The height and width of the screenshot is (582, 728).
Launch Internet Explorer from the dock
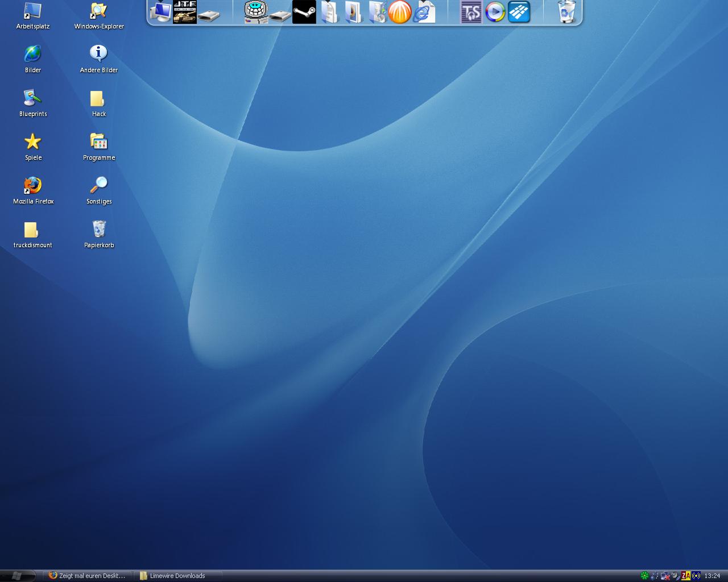coord(424,12)
